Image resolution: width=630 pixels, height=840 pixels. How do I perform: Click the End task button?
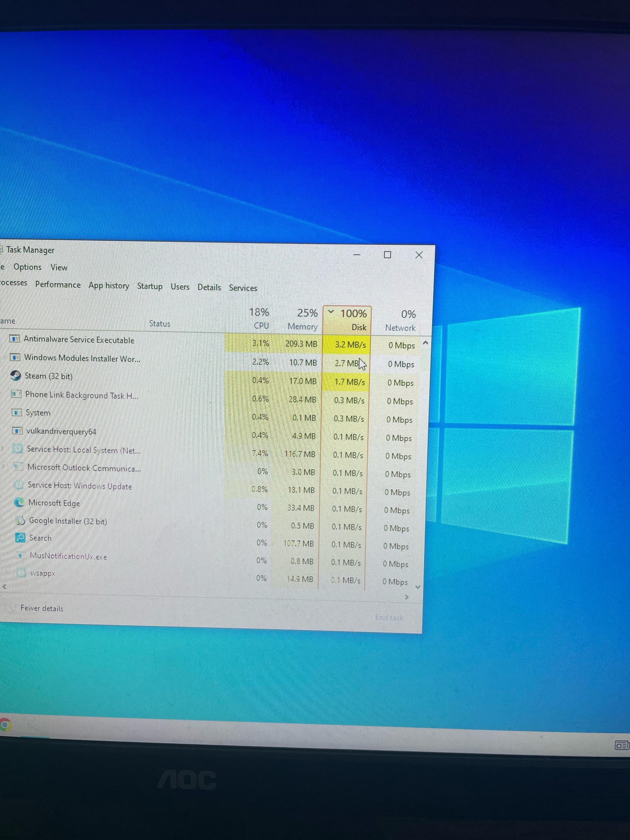click(389, 618)
